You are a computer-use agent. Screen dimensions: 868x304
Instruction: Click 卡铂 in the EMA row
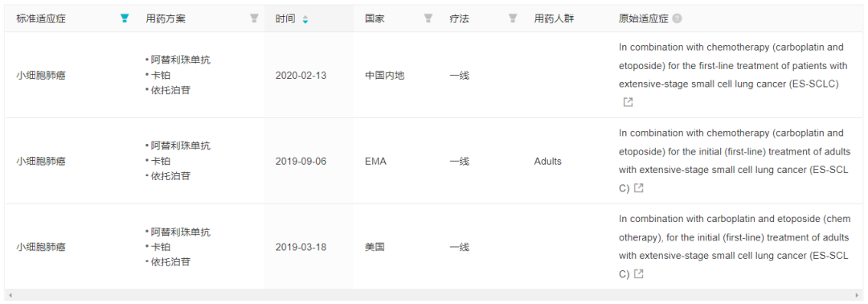coord(161,161)
